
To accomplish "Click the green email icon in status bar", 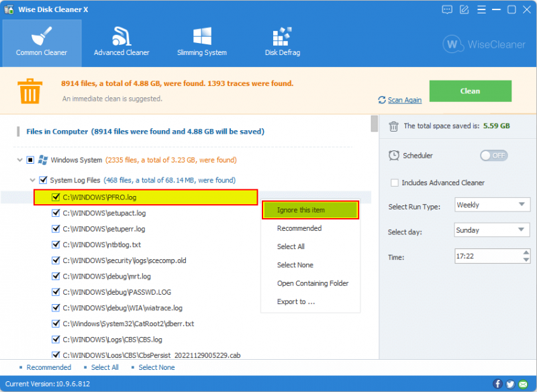I will 523,384.
